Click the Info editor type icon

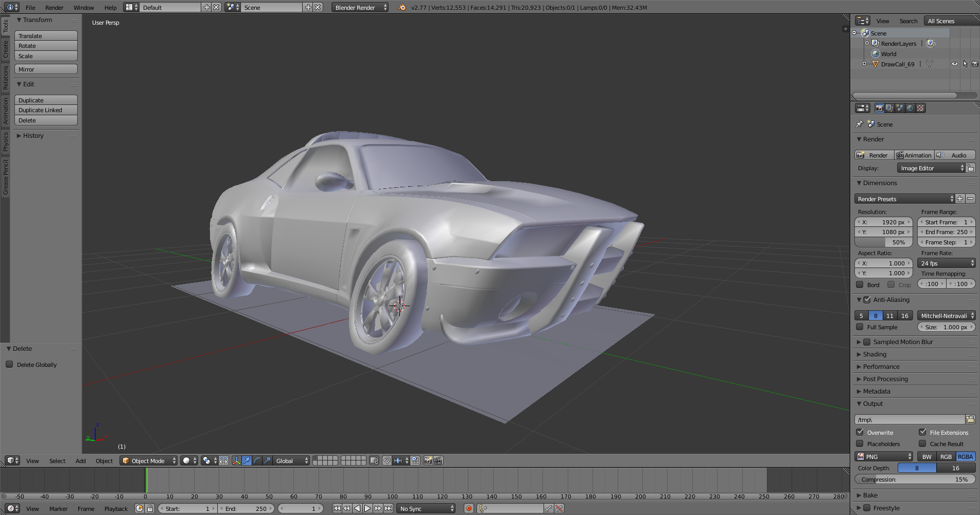click(x=12, y=7)
